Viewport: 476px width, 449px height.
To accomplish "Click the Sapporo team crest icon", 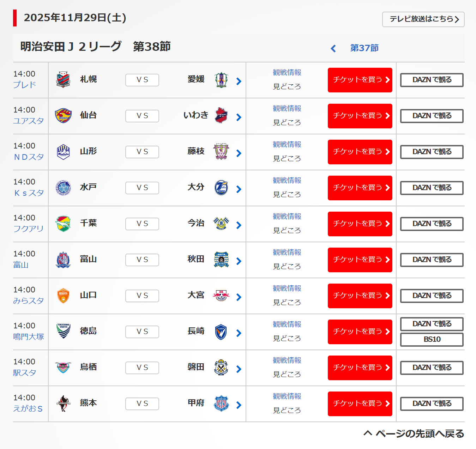I will click(64, 80).
